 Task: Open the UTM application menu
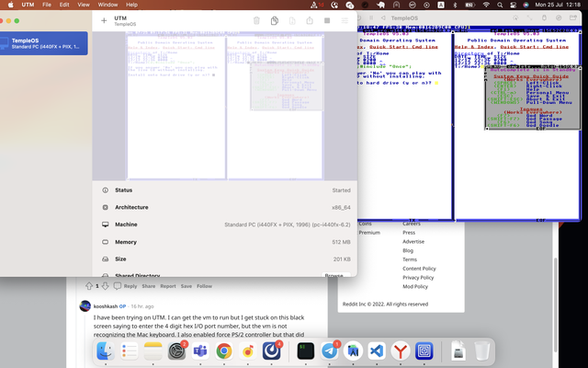tap(28, 5)
